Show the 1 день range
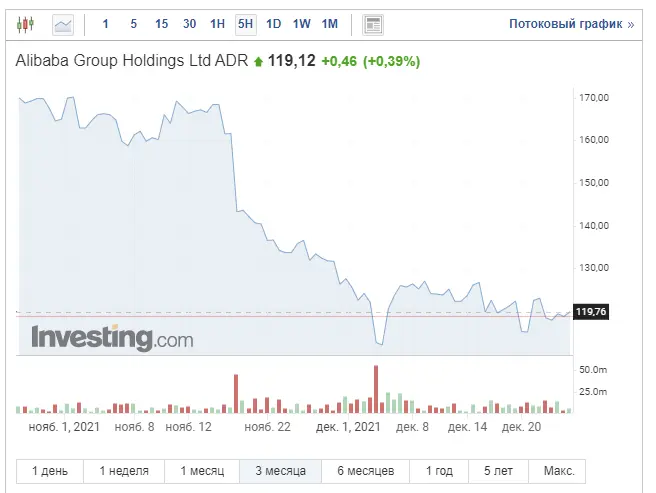 coord(50,471)
